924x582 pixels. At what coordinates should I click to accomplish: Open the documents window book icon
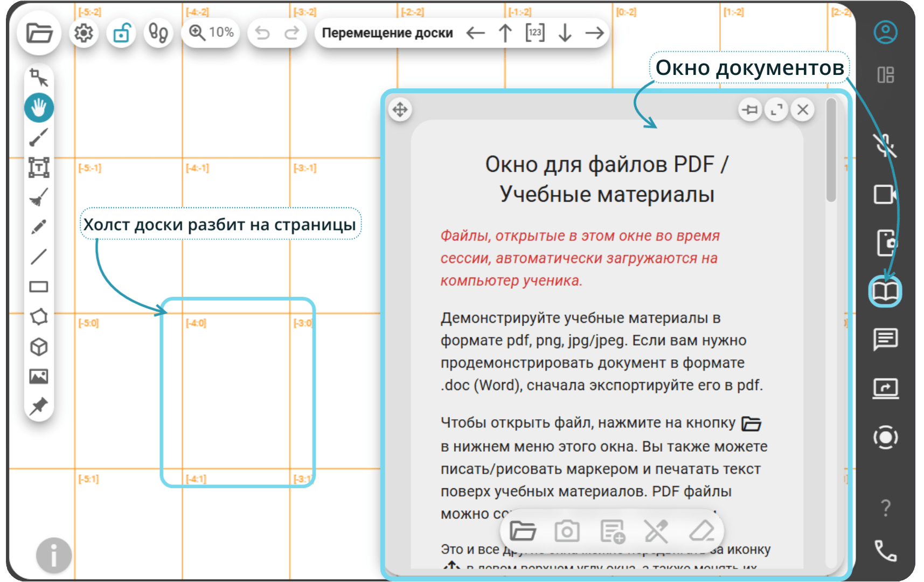[x=885, y=292]
